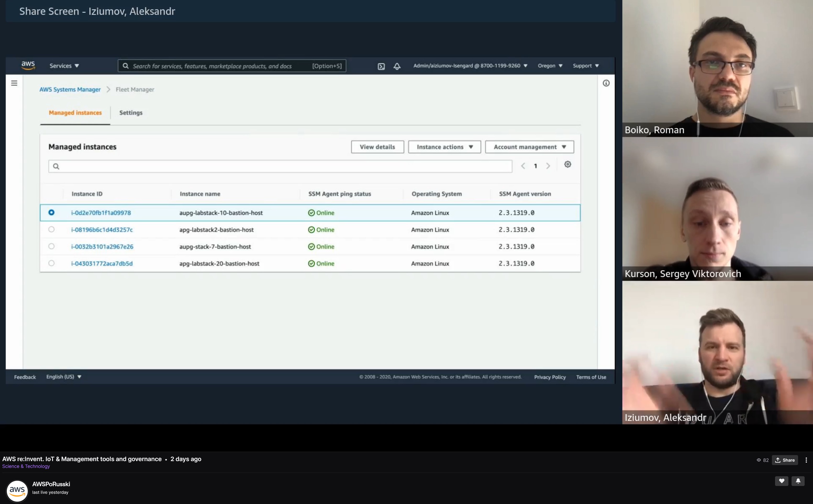Click the stream notification bell icon
Image resolution: width=813 pixels, height=504 pixels.
click(798, 481)
